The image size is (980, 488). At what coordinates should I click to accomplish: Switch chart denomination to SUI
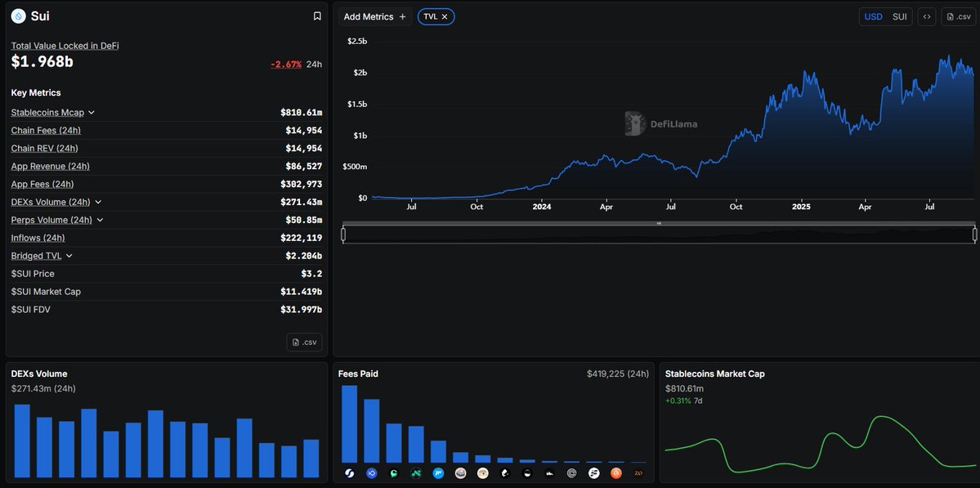[x=899, y=17]
